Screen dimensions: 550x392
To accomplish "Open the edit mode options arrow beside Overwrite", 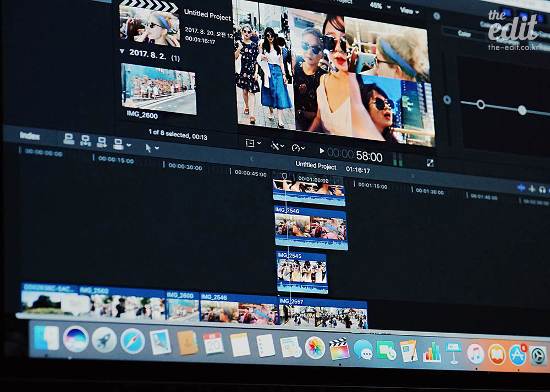I will click(x=129, y=145).
